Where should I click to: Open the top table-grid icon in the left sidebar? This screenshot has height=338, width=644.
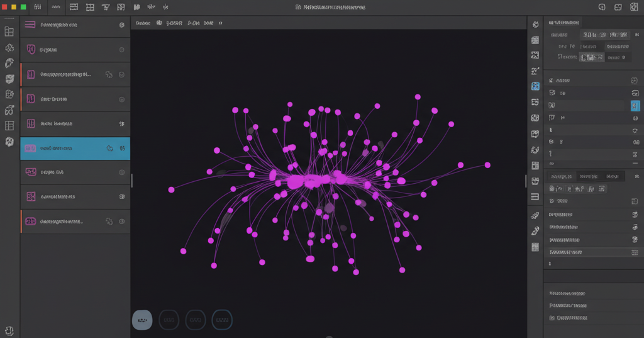coord(9,31)
